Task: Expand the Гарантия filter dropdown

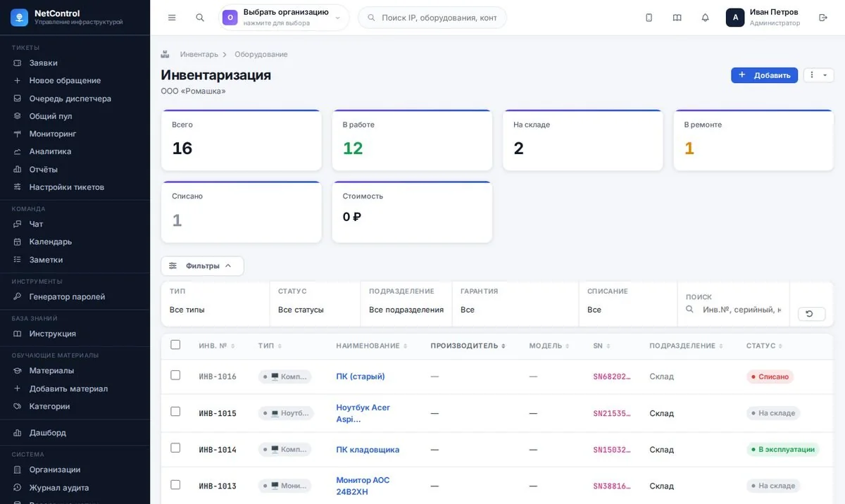Action: pyautogui.click(x=516, y=310)
